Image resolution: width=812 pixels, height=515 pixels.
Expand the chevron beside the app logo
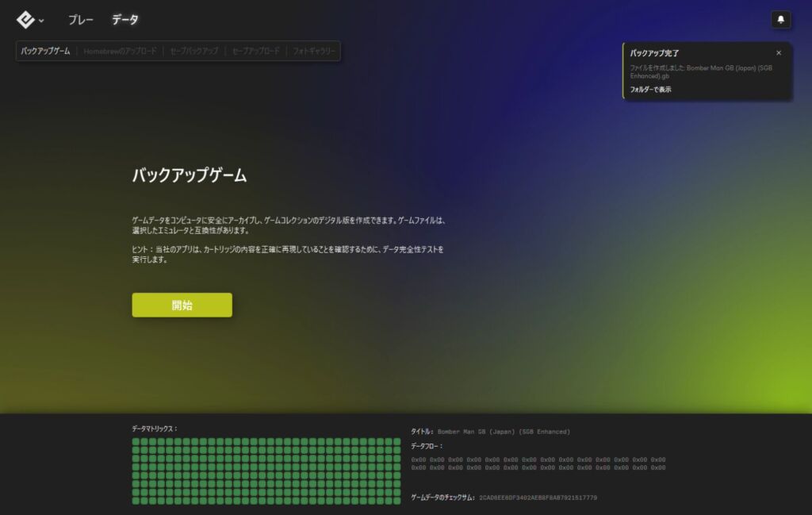click(x=41, y=21)
